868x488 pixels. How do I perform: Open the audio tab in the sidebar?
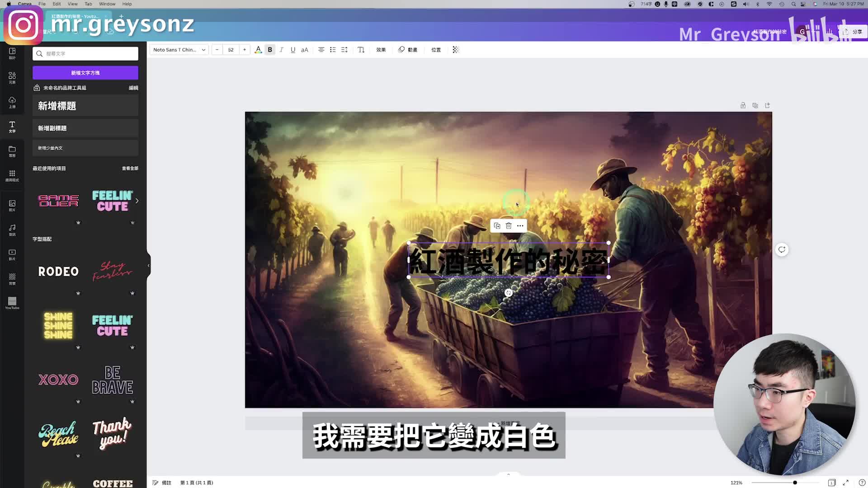pos(12,230)
